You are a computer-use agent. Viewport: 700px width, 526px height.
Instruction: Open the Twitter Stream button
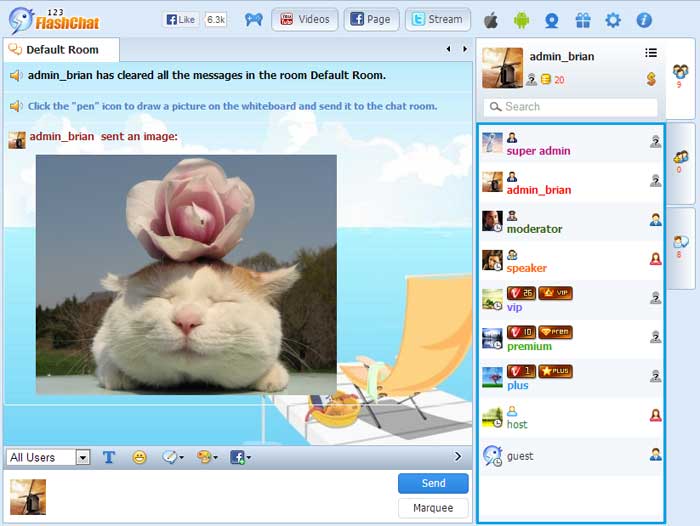click(x=438, y=20)
